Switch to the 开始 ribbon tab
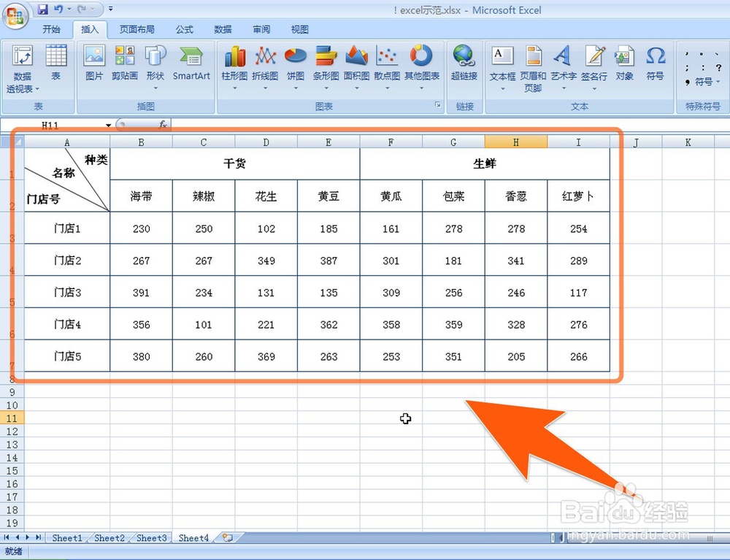This screenshot has width=730, height=560. pos(51,29)
